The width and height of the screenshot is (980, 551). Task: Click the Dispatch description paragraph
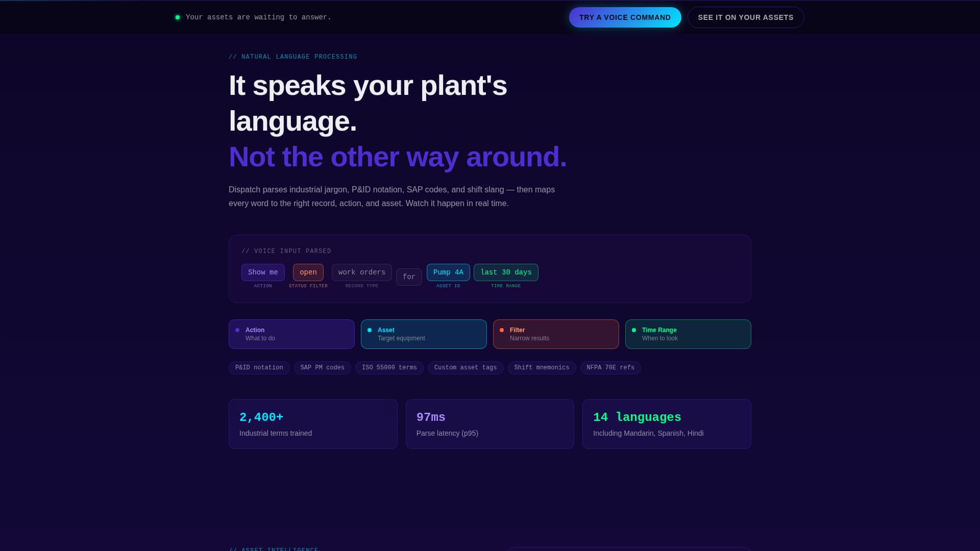391,196
